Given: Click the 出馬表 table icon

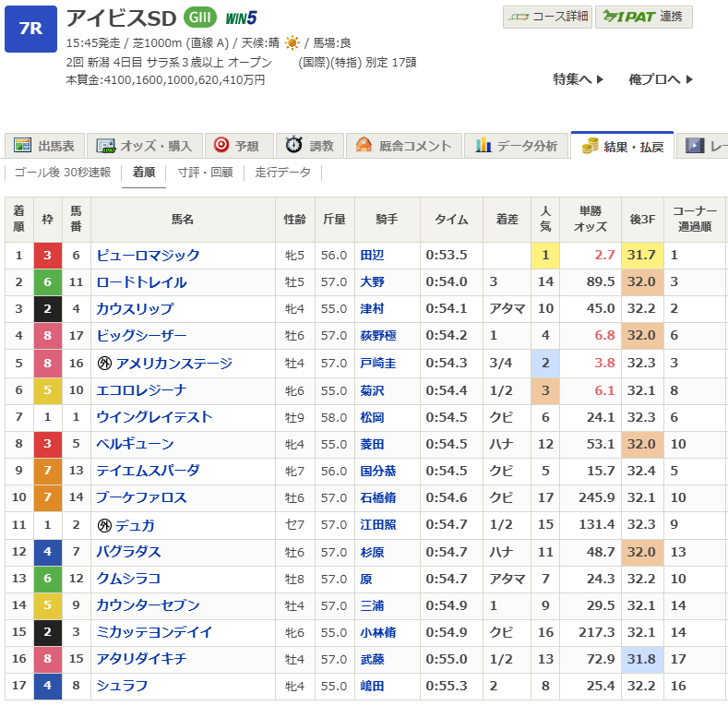Looking at the screenshot, I should tap(22, 146).
